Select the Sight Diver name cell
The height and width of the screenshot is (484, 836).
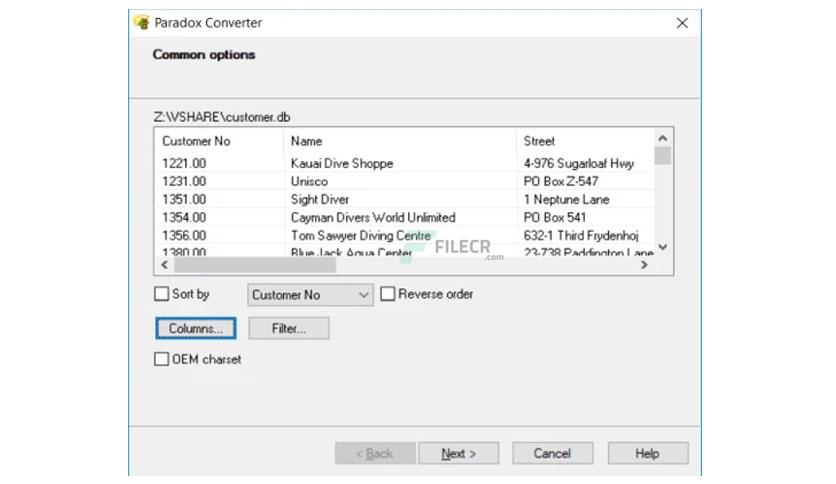click(400, 199)
